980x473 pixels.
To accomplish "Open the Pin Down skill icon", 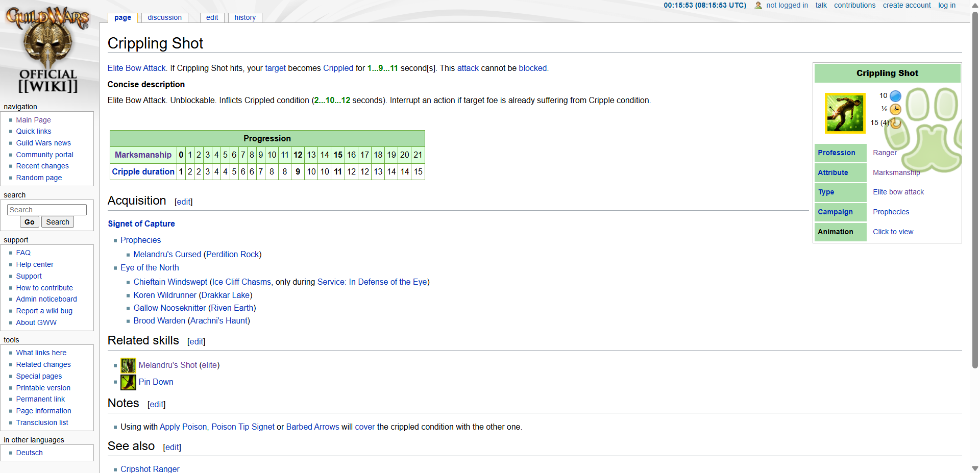I will pos(128,382).
